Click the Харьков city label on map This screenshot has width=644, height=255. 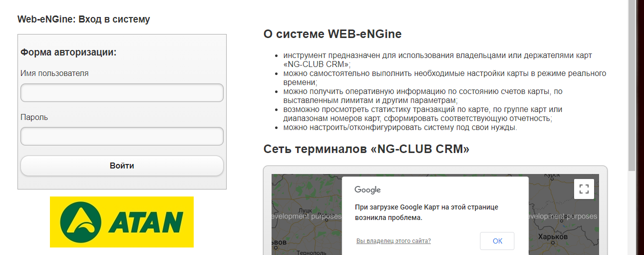click(x=552, y=236)
